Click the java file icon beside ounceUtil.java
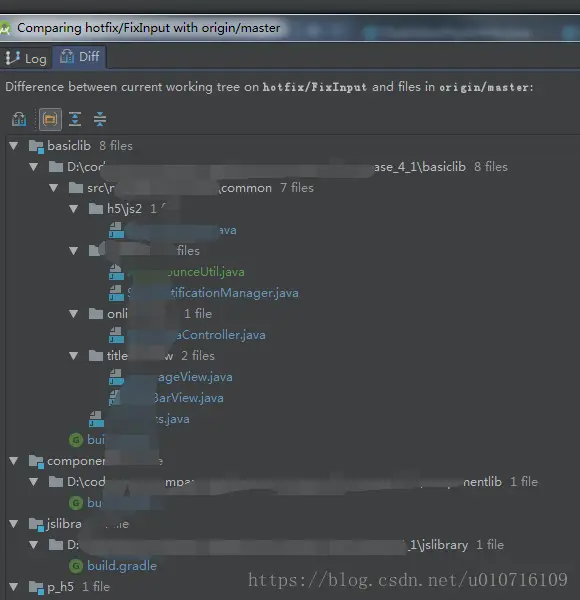Screen dimensions: 580x600 click(x=116, y=272)
